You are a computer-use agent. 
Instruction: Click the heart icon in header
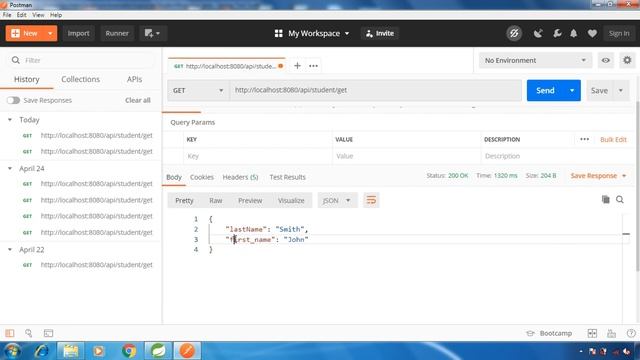592,33
